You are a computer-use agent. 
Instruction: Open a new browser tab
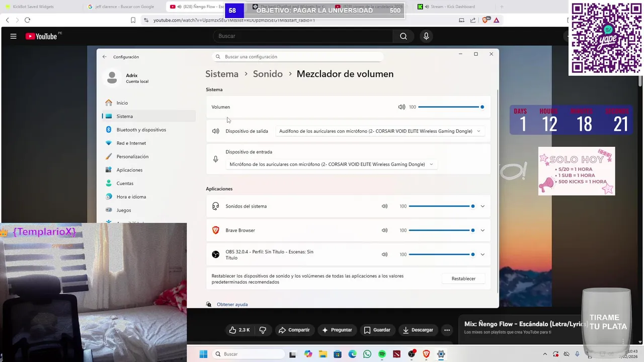click(x=502, y=7)
